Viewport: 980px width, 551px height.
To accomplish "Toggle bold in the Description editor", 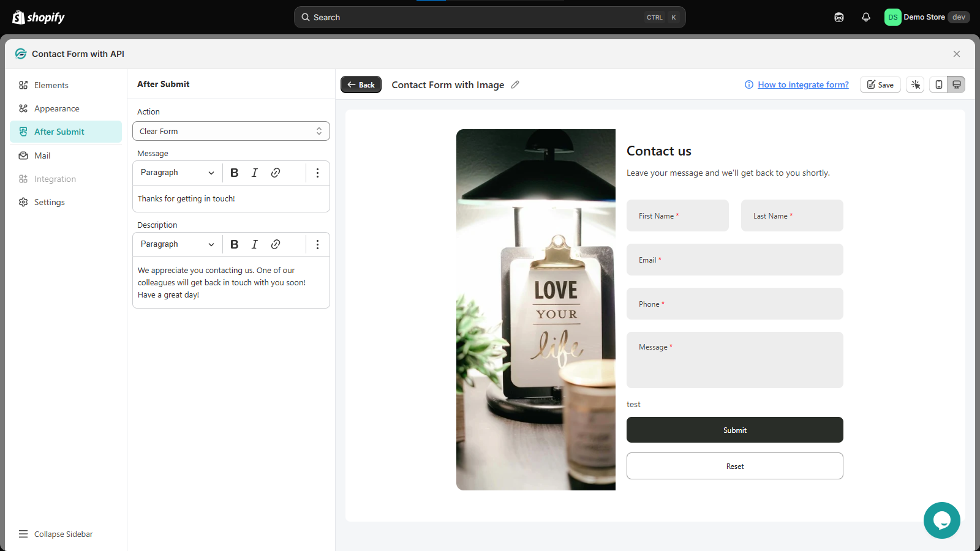I will coord(234,244).
